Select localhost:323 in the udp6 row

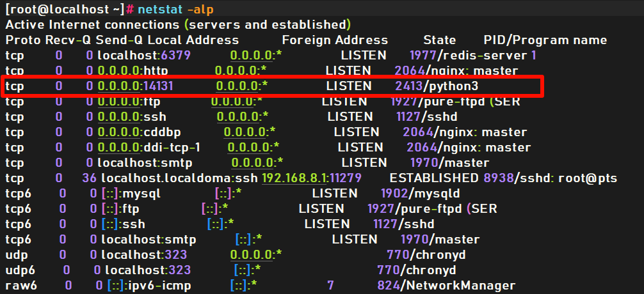148,270
